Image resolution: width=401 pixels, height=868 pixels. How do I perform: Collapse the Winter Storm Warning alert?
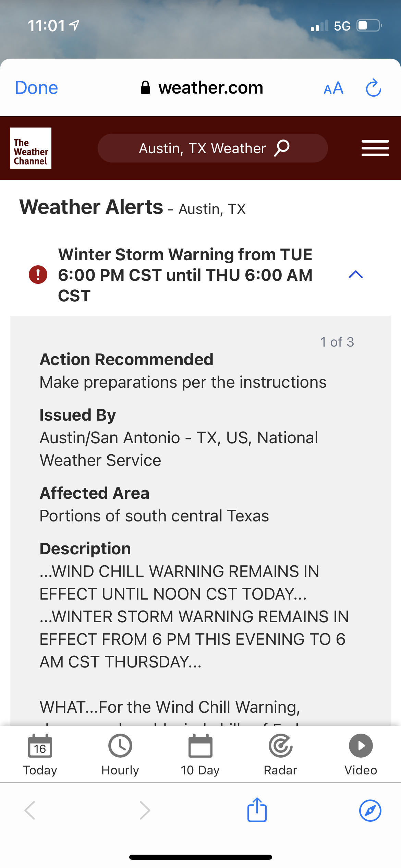pyautogui.click(x=355, y=275)
